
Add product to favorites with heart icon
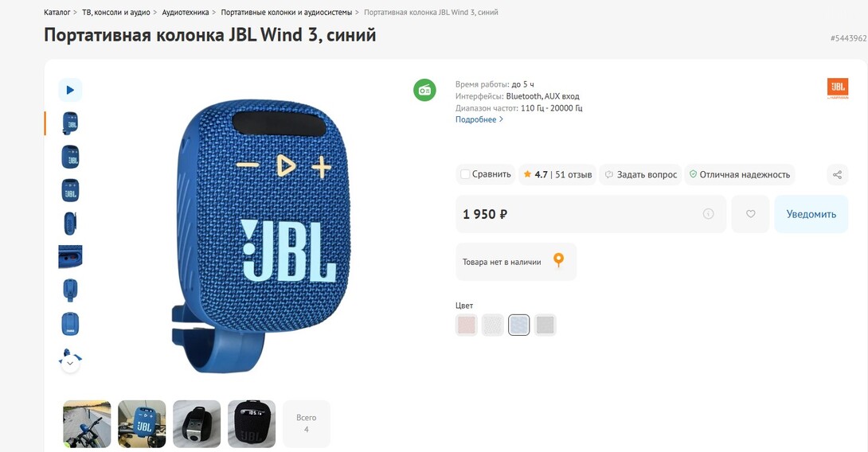pos(750,214)
